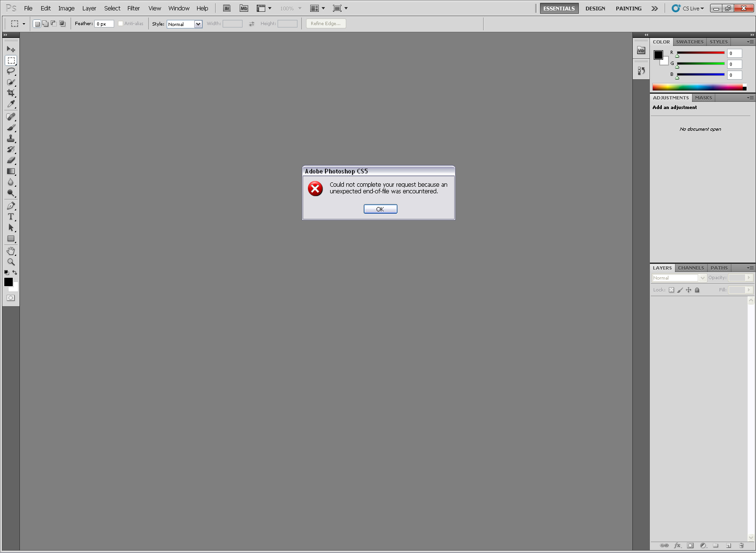Select the Zoom tool
Screen dimensions: 756x553
11,262
